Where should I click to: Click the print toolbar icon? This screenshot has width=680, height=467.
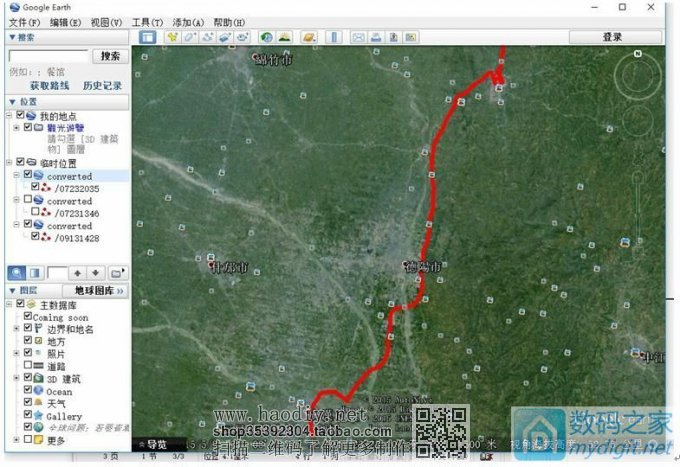pyautogui.click(x=376, y=37)
